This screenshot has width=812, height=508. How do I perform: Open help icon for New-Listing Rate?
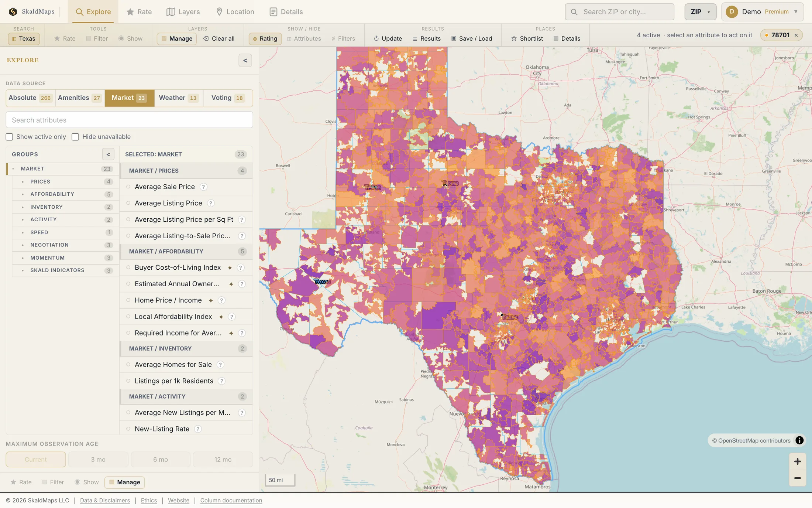tap(198, 429)
